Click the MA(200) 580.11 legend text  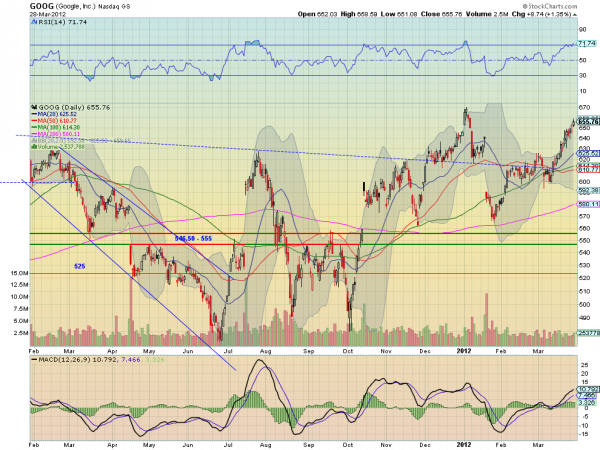click(59, 134)
